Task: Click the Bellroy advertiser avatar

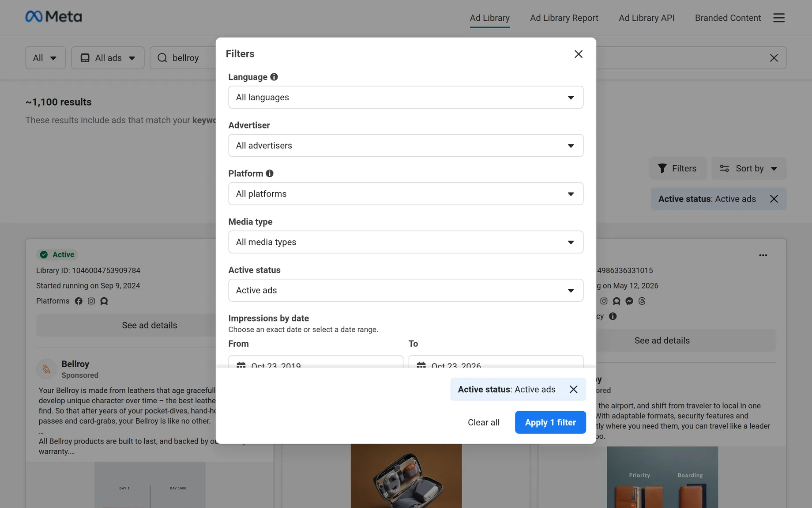Action: pos(46,369)
